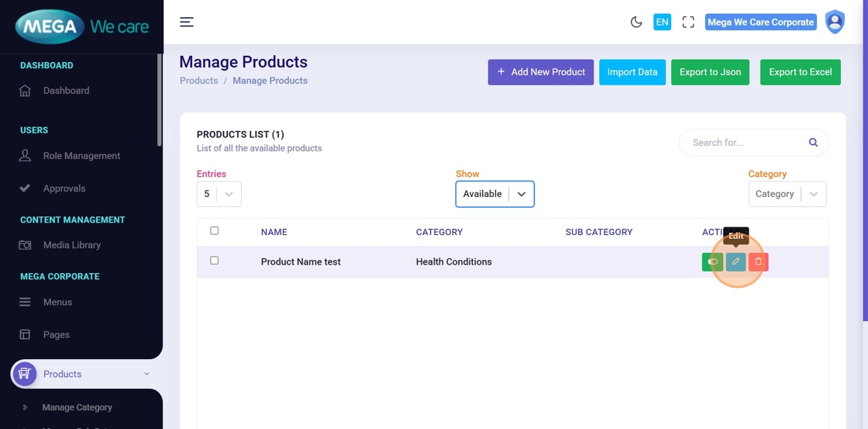Open the user profile avatar icon
This screenshot has width=868, height=429.
pos(835,22)
